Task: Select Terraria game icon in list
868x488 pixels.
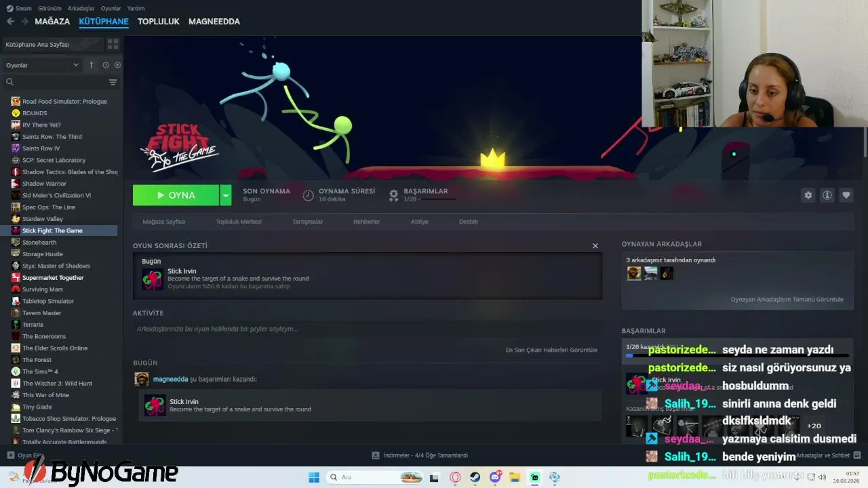Action: (x=16, y=325)
